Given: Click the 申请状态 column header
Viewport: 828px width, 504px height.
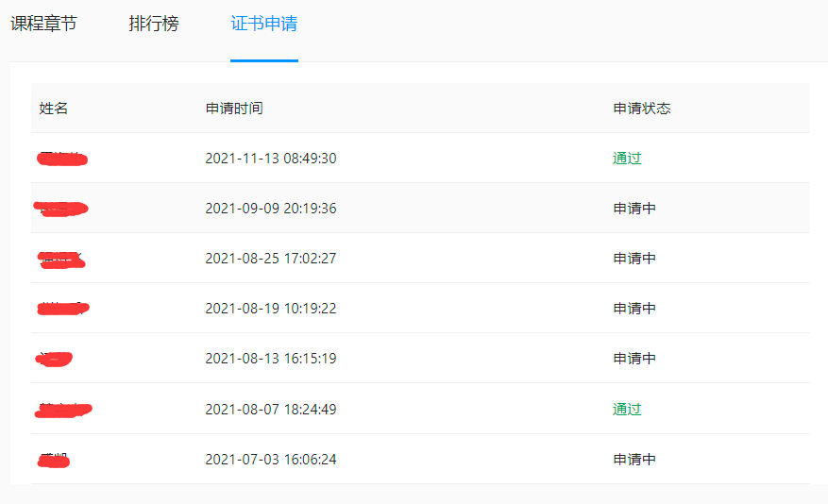Looking at the screenshot, I should (642, 109).
